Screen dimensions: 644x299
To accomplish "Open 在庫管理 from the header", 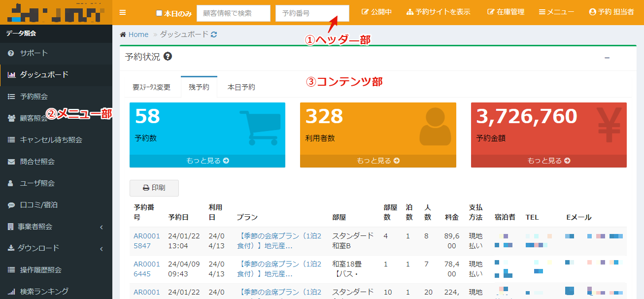I will (506, 12).
